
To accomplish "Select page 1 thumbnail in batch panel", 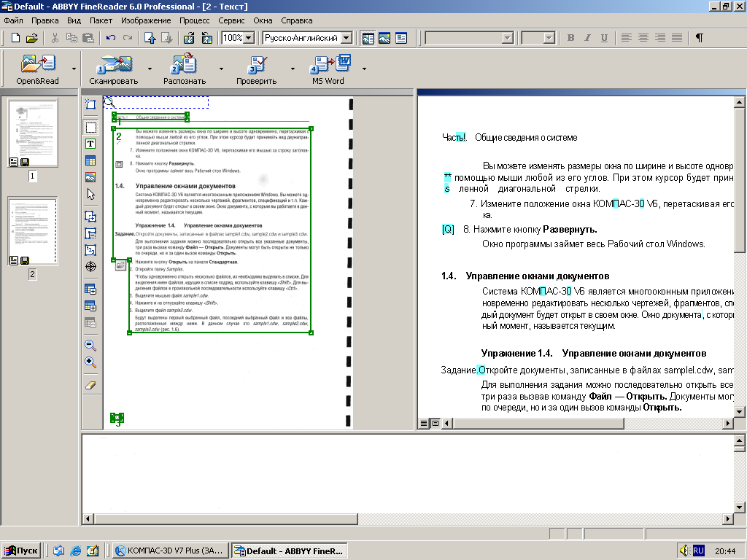I will point(32,133).
